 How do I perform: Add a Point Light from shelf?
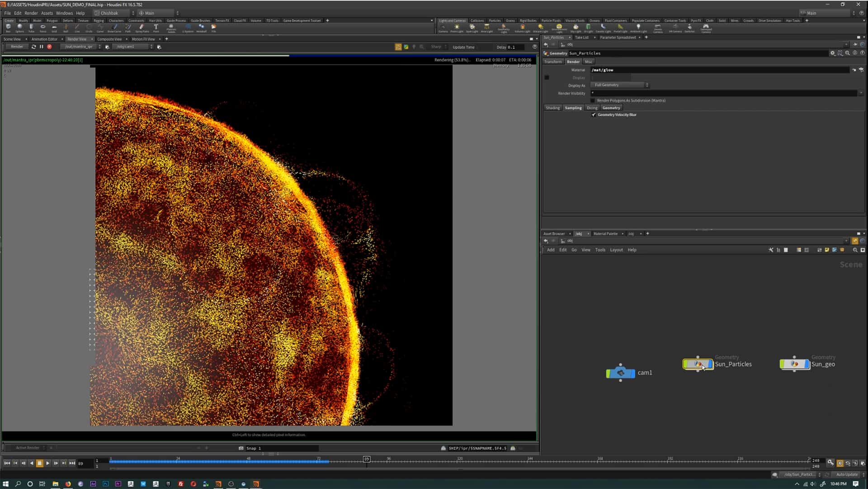tap(457, 28)
